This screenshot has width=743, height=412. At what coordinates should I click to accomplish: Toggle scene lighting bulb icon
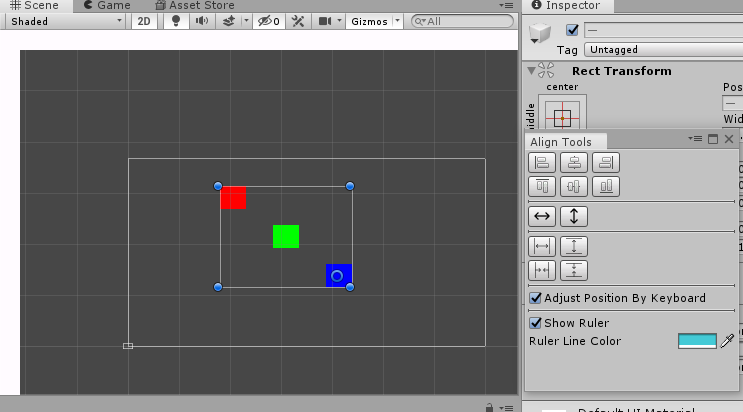tap(176, 21)
